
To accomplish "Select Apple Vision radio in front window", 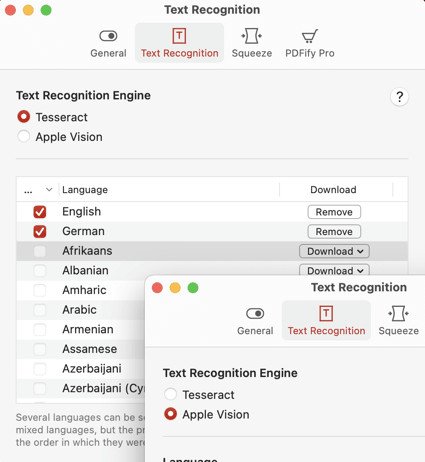I will (x=170, y=414).
